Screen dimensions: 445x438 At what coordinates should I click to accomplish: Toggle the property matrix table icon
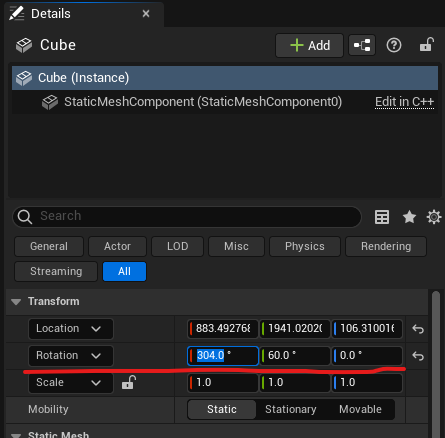click(x=382, y=217)
